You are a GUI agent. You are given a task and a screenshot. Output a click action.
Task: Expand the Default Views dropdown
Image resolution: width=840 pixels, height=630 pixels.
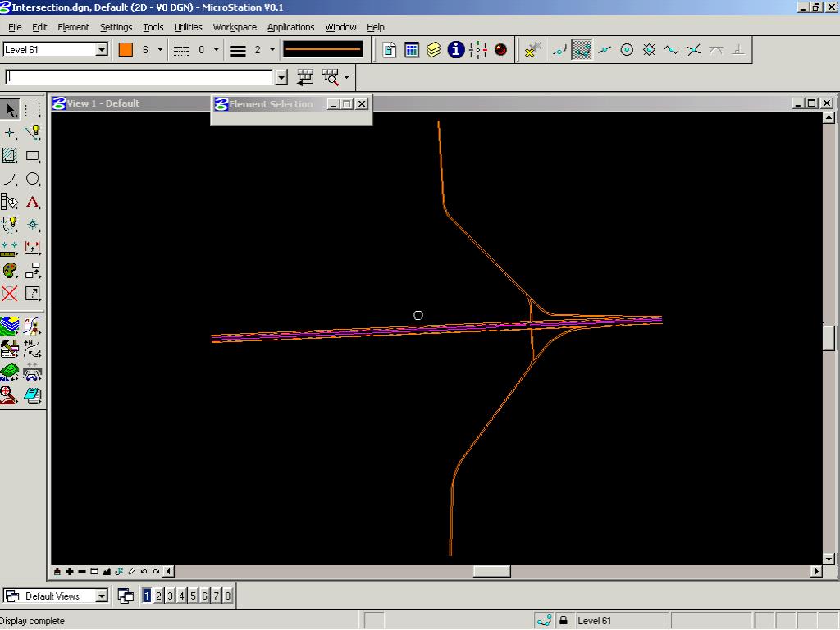pyautogui.click(x=102, y=596)
